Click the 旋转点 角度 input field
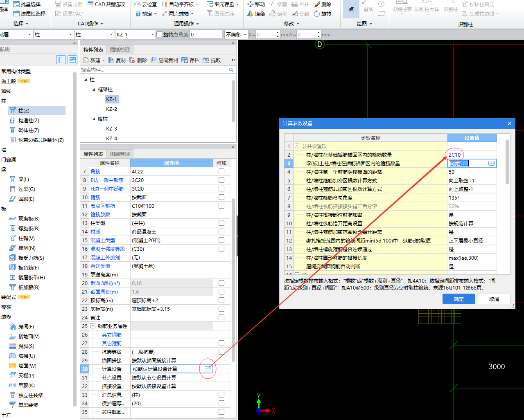This screenshot has height=420, width=524. pyautogui.click(x=206, y=35)
